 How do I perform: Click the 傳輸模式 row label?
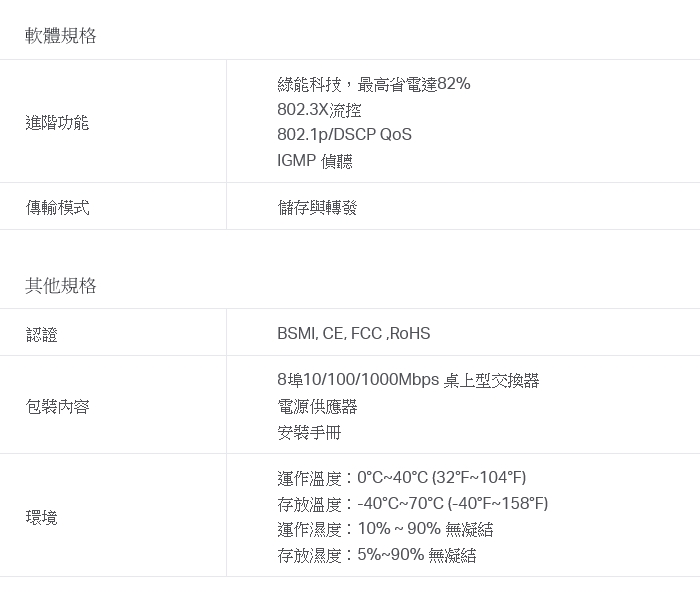click(x=57, y=207)
